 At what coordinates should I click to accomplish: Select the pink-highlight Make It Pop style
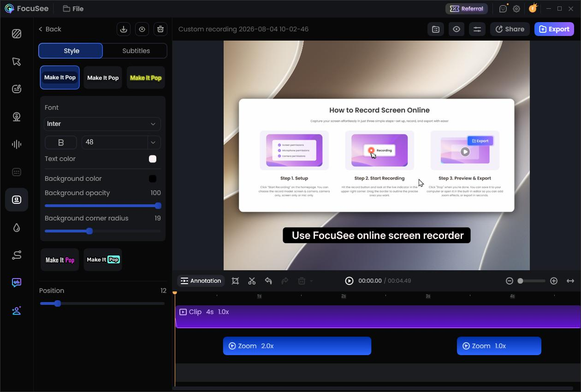click(x=60, y=260)
